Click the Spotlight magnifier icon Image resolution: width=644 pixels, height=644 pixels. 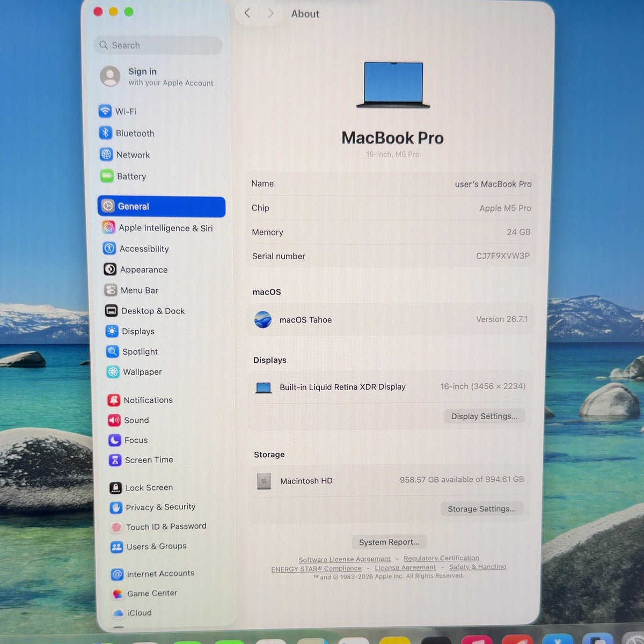(112, 352)
